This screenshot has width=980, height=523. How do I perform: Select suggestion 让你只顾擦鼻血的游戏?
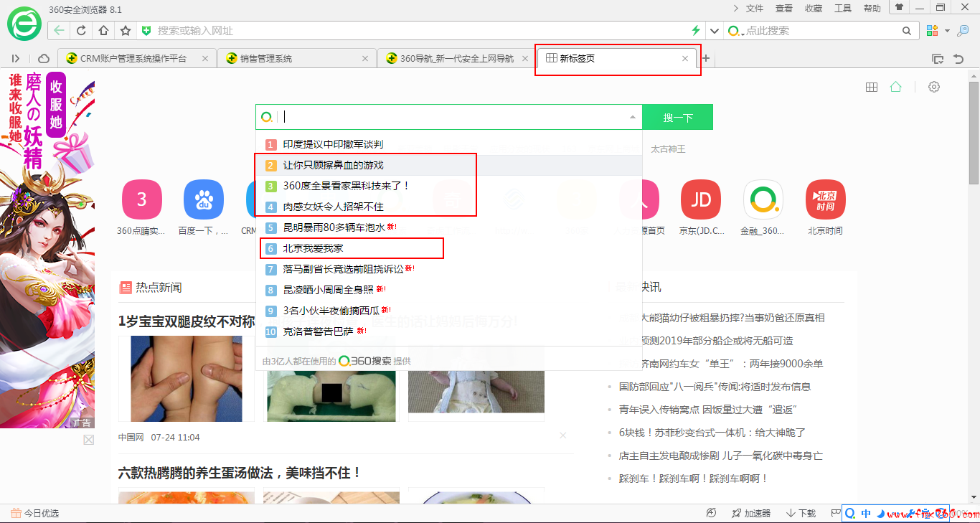448,165
